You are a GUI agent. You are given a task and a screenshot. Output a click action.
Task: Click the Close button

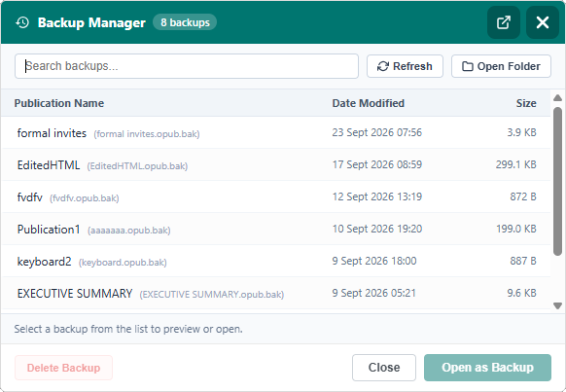[x=384, y=368]
